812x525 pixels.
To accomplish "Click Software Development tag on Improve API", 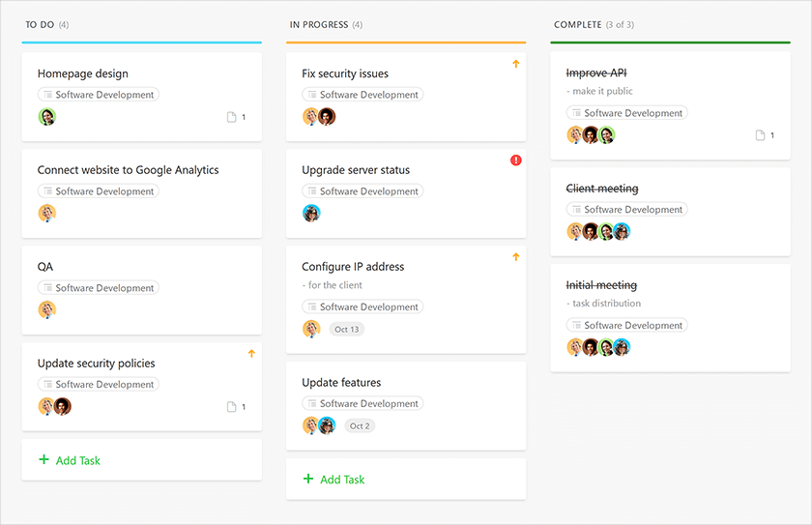I will tap(627, 113).
